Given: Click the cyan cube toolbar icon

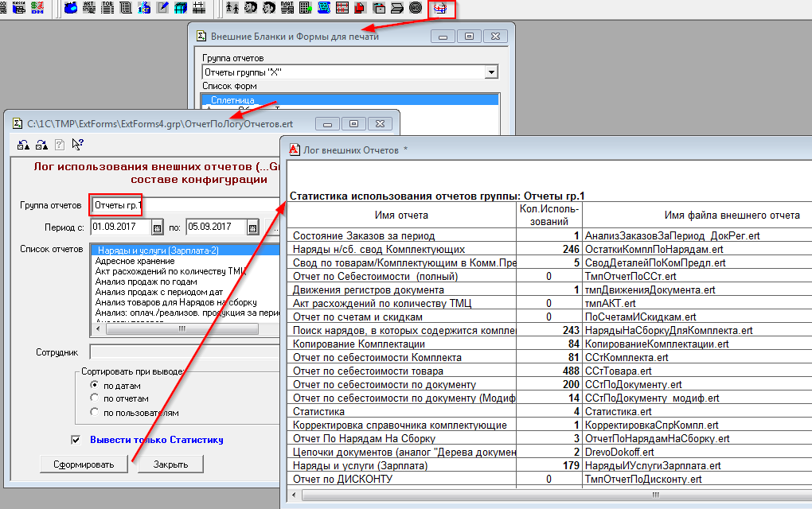Looking at the screenshot, I should point(181,8).
